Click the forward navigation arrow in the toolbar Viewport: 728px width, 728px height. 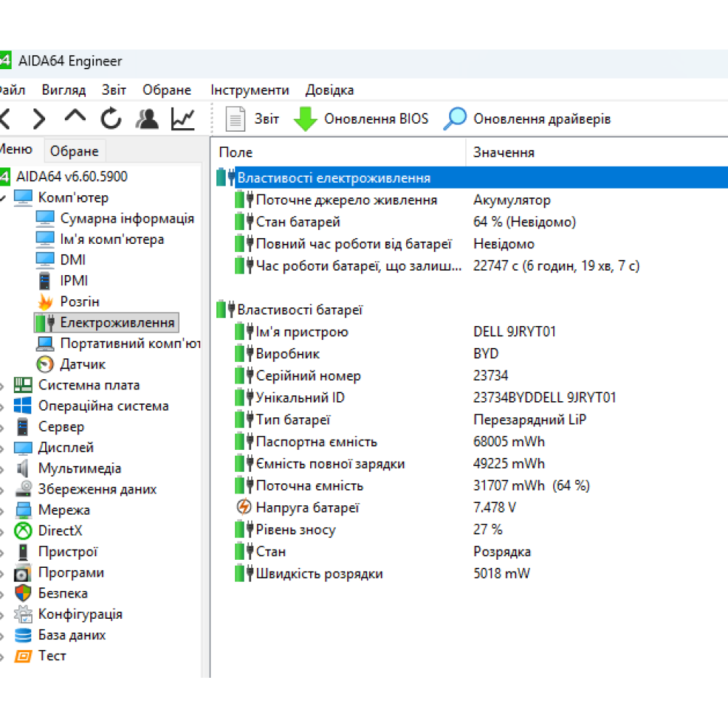coord(38,118)
